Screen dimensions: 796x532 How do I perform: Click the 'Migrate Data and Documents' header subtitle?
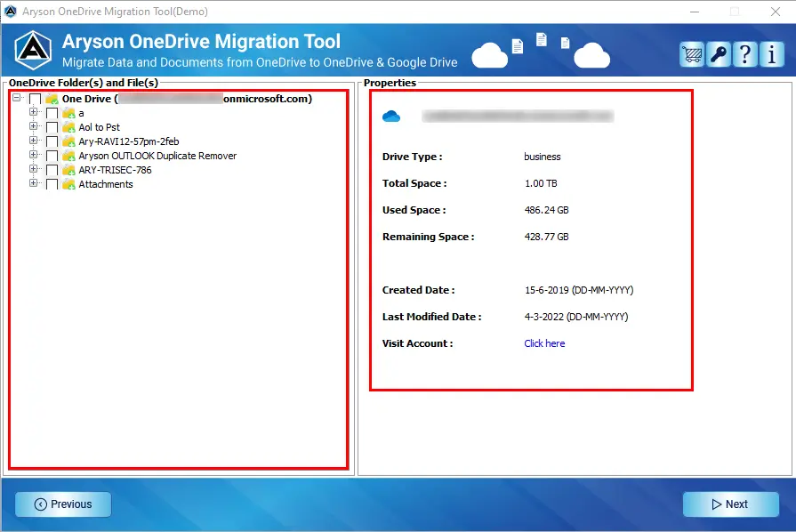coord(260,62)
